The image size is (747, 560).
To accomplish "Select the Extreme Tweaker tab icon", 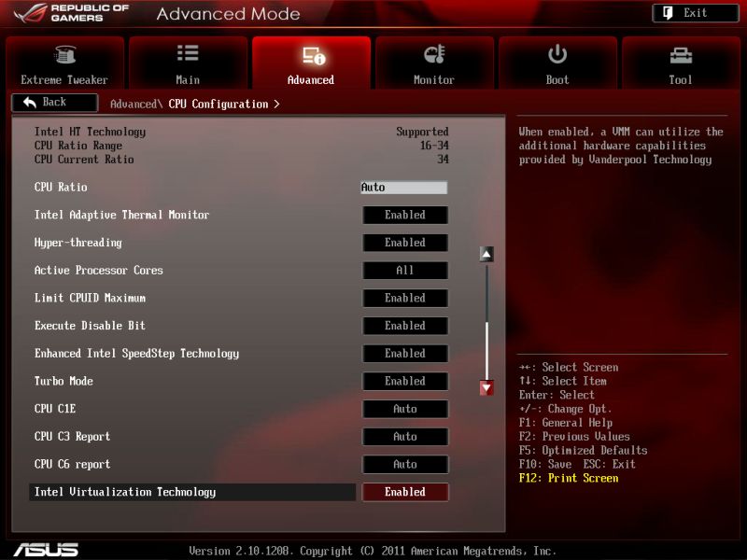I will tap(63, 56).
